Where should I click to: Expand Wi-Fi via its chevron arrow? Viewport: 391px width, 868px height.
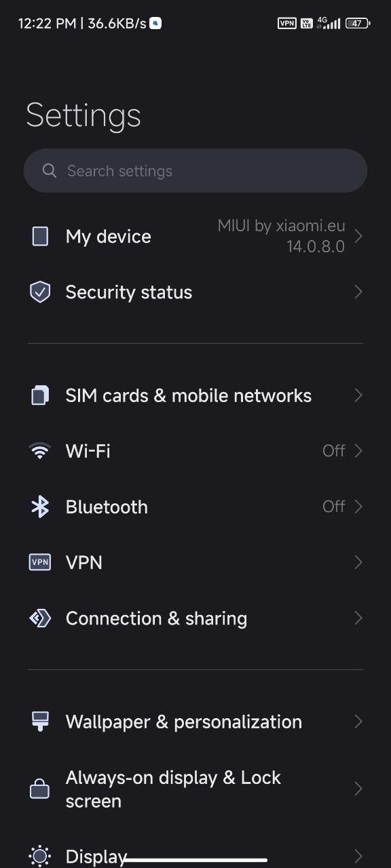click(x=358, y=451)
